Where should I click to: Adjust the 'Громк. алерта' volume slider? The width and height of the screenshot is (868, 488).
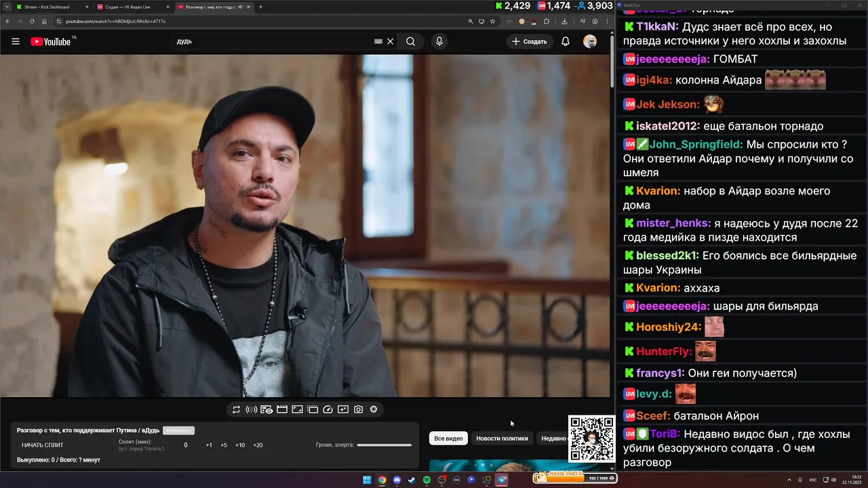pos(384,445)
